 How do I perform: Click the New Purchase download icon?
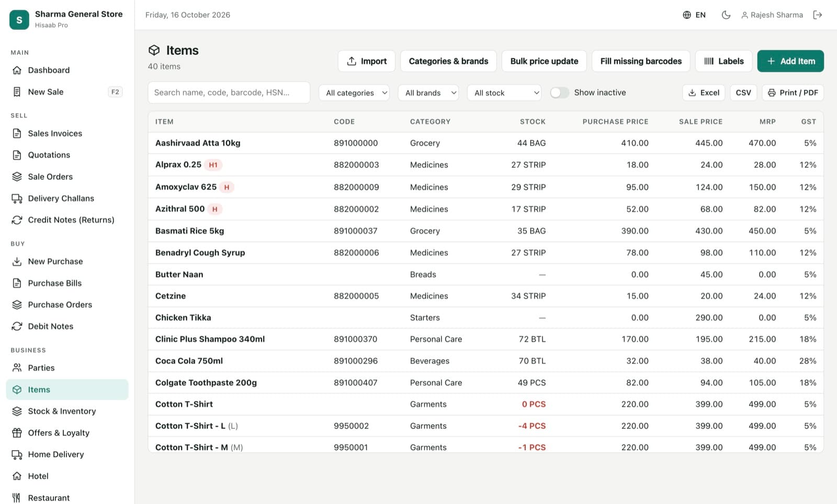click(x=17, y=261)
